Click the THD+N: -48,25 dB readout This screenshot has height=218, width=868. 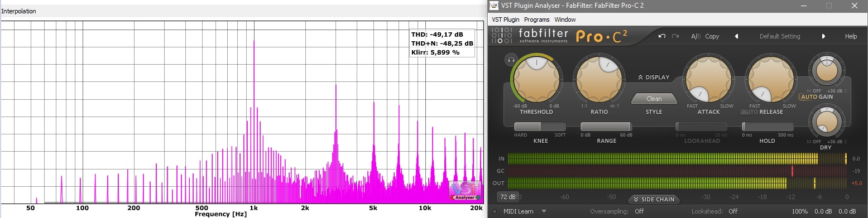click(x=442, y=43)
